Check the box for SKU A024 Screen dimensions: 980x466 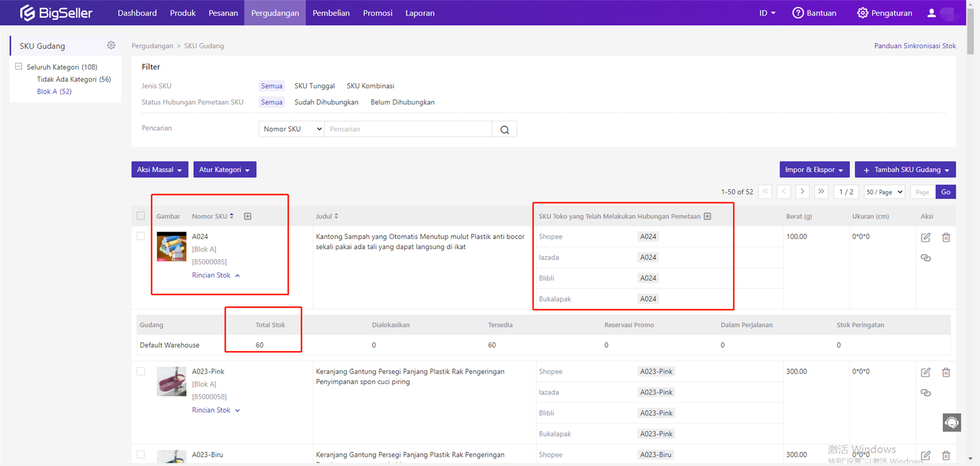140,236
